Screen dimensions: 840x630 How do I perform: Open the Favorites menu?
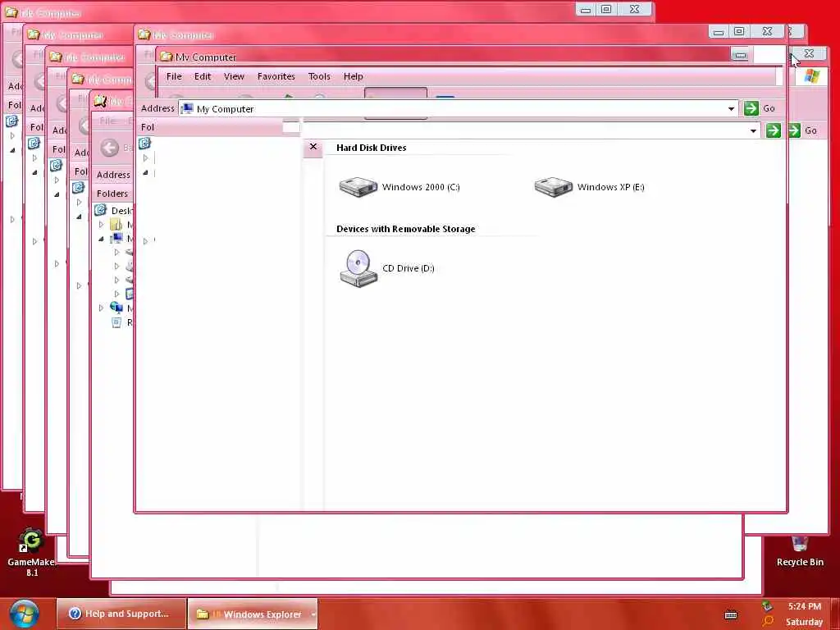276,76
